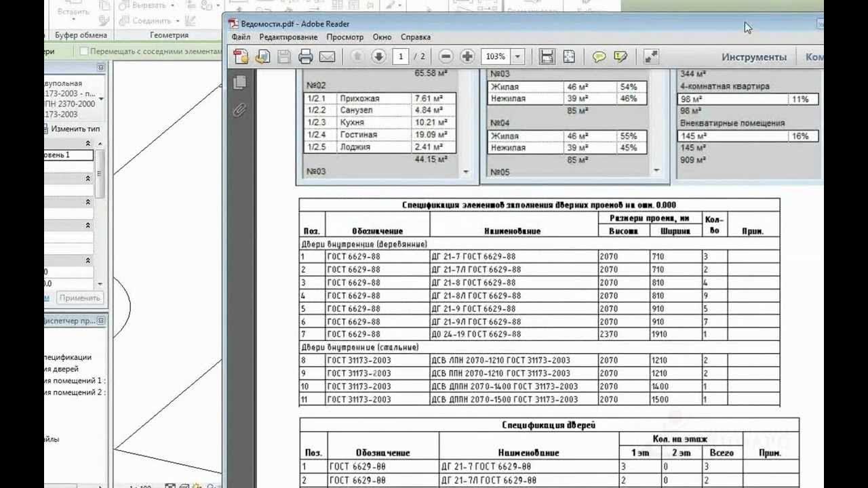Select the Прихожая row in room list
Image resolution: width=868 pixels, height=488 pixels.
click(x=380, y=98)
